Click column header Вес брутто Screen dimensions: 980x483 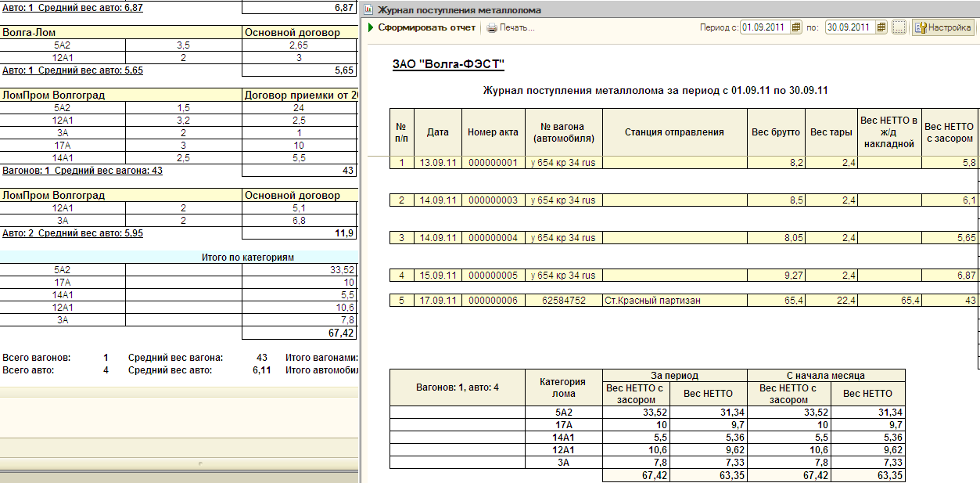[x=776, y=132]
